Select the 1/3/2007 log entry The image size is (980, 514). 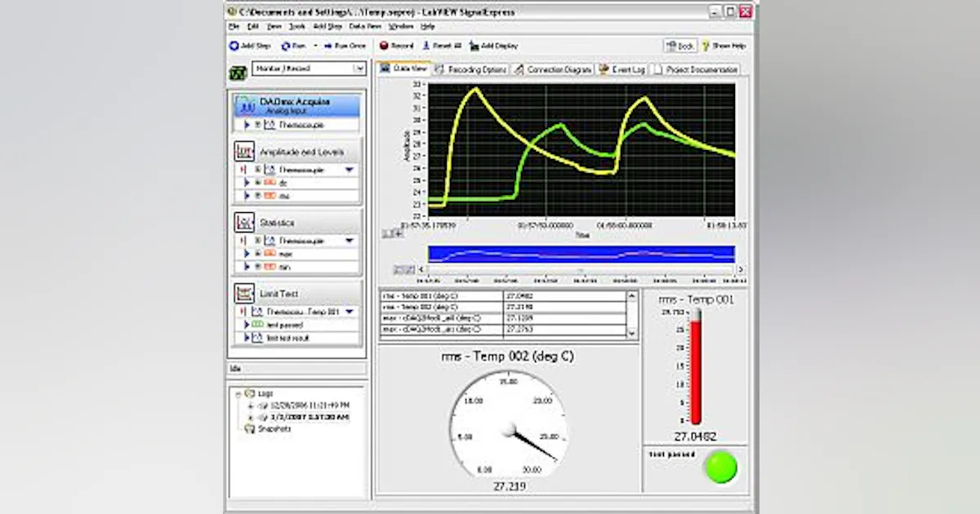coord(309,417)
